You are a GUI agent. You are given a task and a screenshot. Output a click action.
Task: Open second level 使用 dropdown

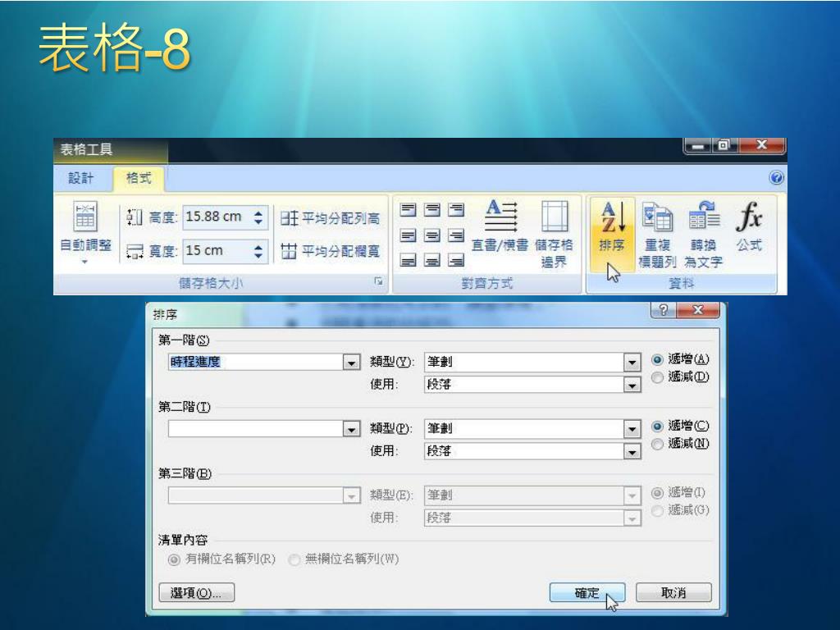(x=632, y=452)
